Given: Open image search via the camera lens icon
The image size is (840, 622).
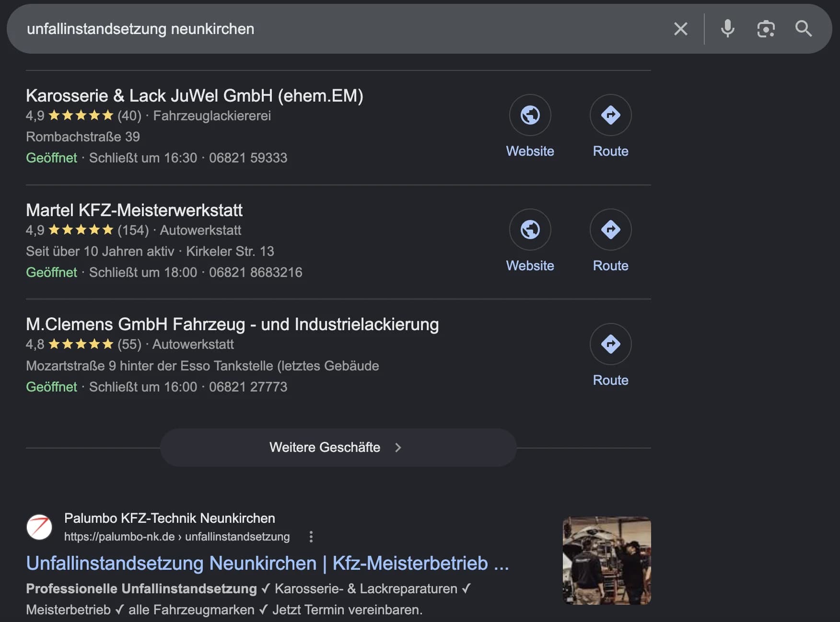Looking at the screenshot, I should 766,29.
